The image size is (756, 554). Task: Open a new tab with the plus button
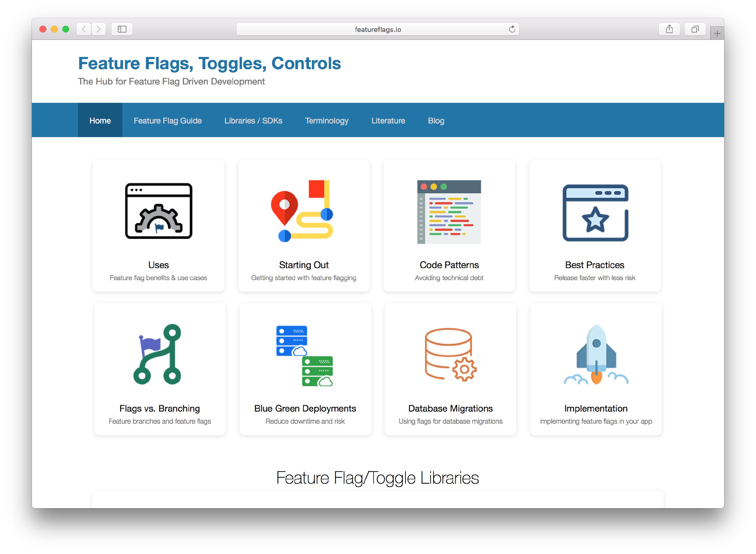coord(717,33)
